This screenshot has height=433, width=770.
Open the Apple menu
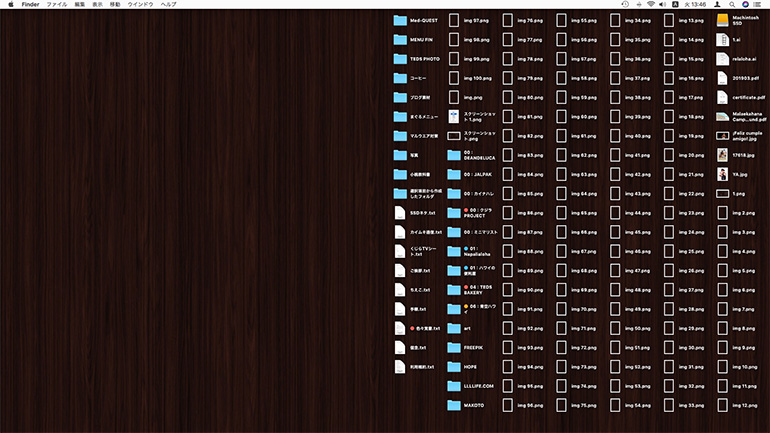pos(11,4)
